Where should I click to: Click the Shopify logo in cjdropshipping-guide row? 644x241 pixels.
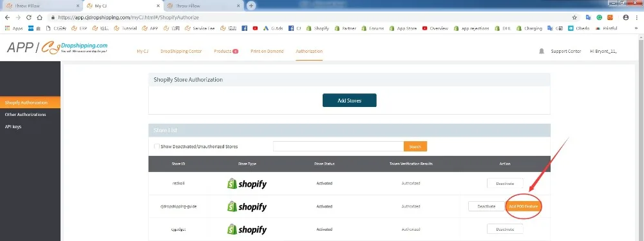pyautogui.click(x=247, y=206)
